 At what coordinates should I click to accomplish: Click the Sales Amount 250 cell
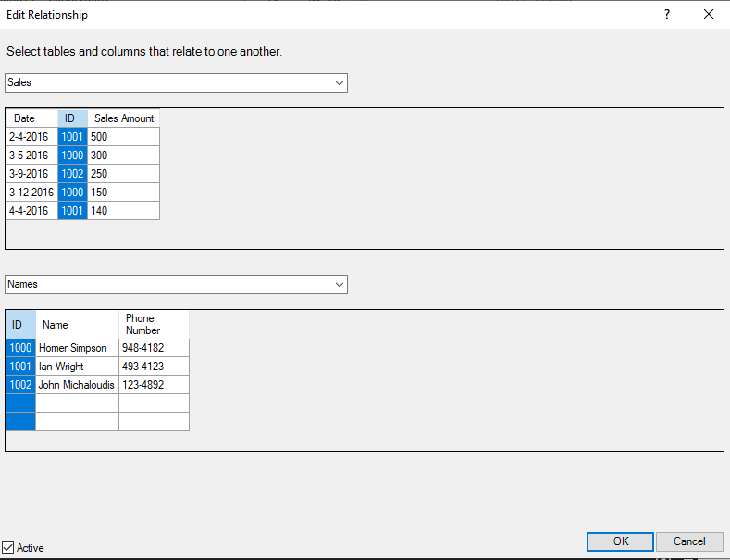point(124,174)
